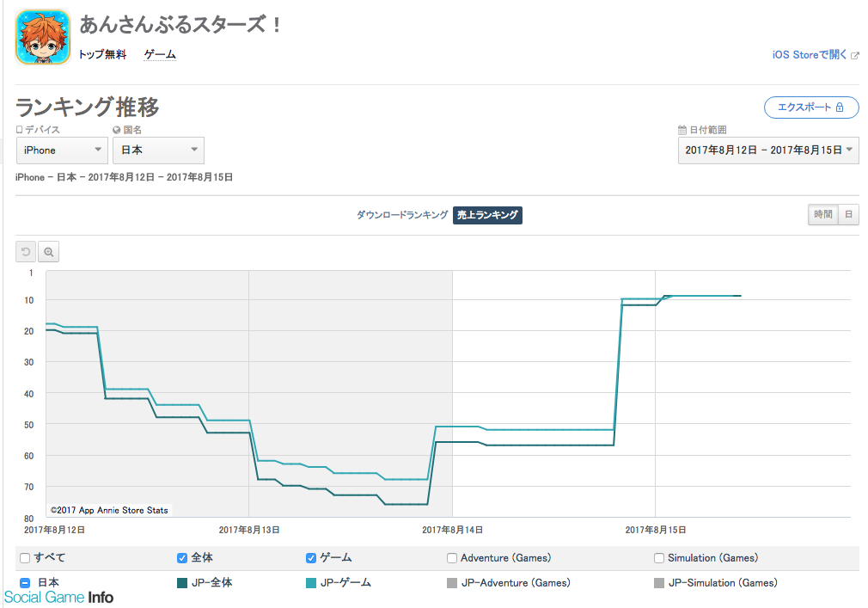Screen dimensions: 868x608
Task: Click the device icon next to デバイス
Action: click(20, 130)
